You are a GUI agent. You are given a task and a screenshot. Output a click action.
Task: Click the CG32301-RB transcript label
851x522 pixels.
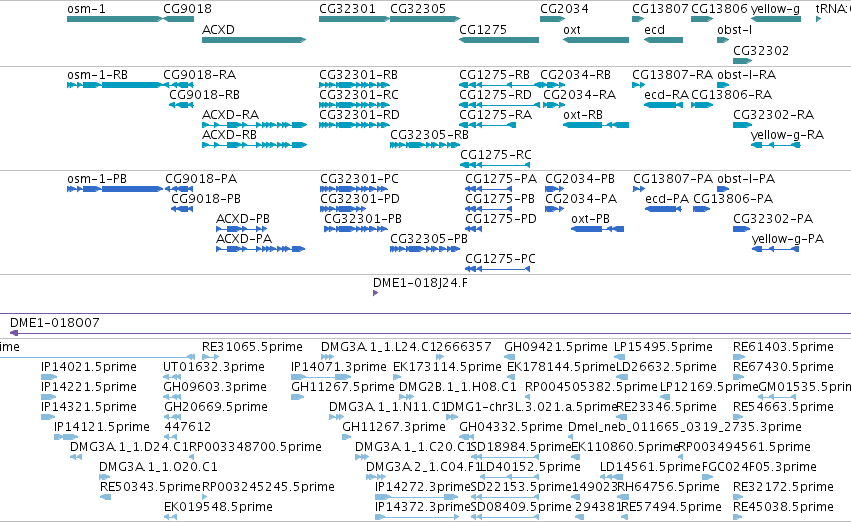(358, 75)
